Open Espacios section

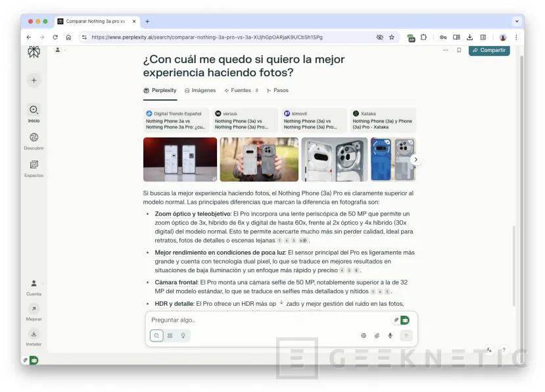pyautogui.click(x=34, y=168)
